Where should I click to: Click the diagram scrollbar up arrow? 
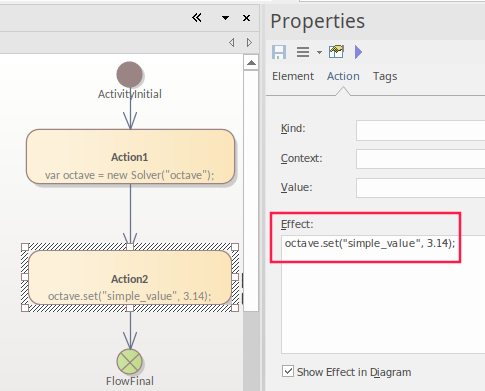point(251,63)
